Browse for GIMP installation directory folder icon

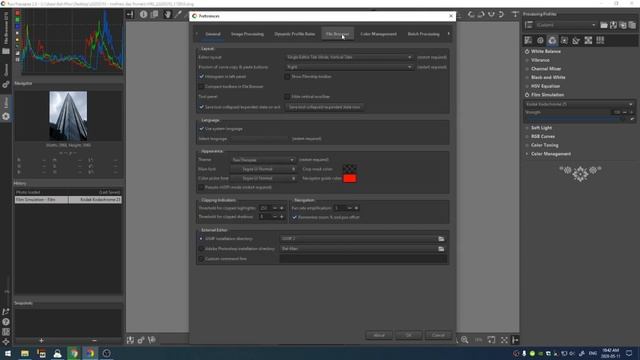coord(441,239)
